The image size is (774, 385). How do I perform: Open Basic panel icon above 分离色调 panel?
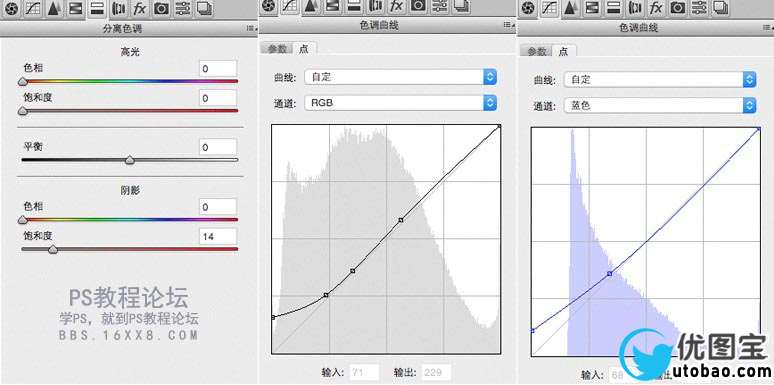[x=12, y=8]
